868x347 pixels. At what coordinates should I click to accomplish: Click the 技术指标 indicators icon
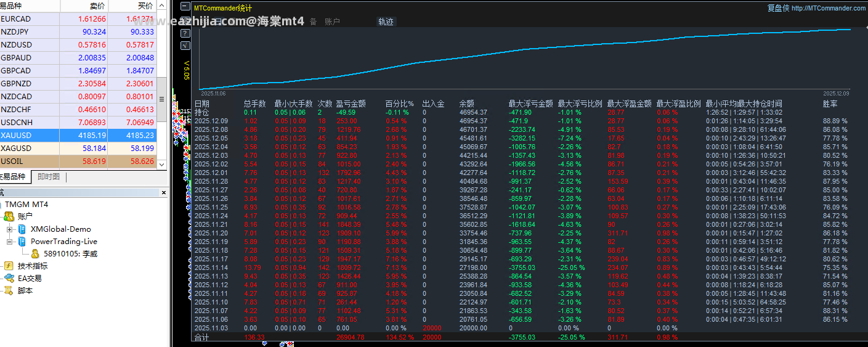(9, 266)
